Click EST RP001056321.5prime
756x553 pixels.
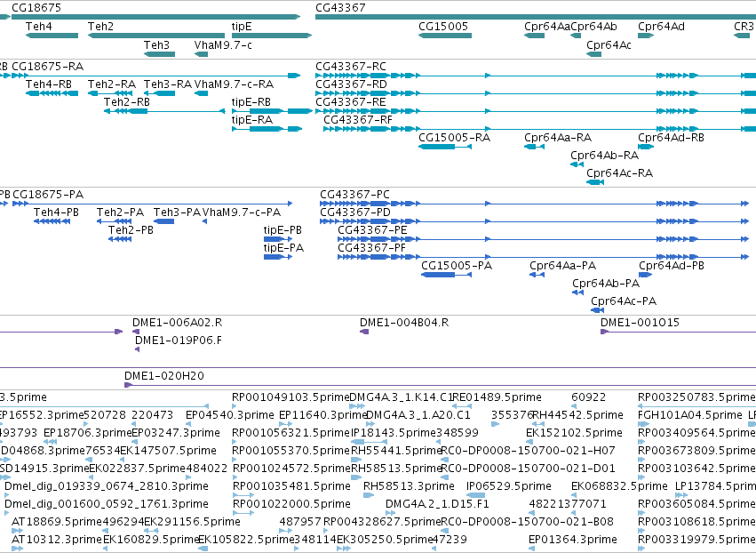[290, 433]
